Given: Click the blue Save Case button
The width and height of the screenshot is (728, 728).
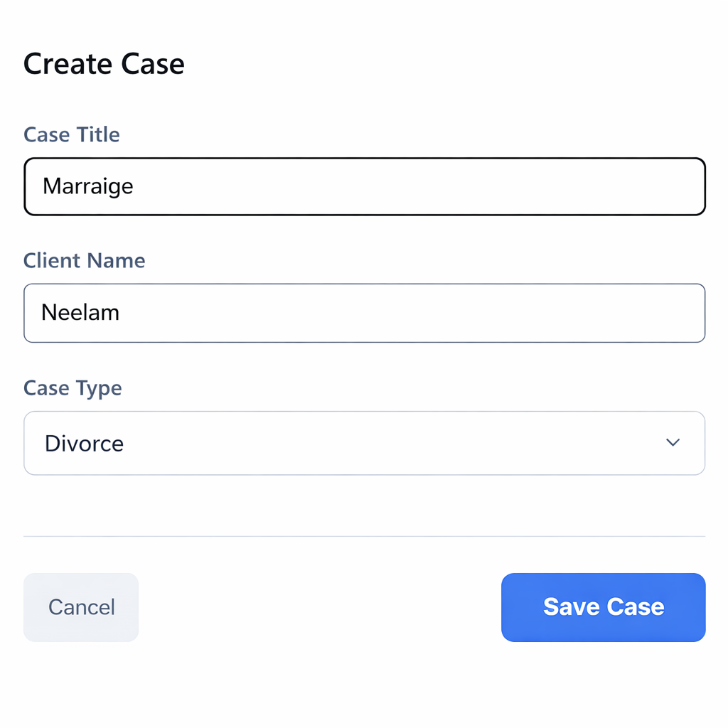Looking at the screenshot, I should point(603,607).
